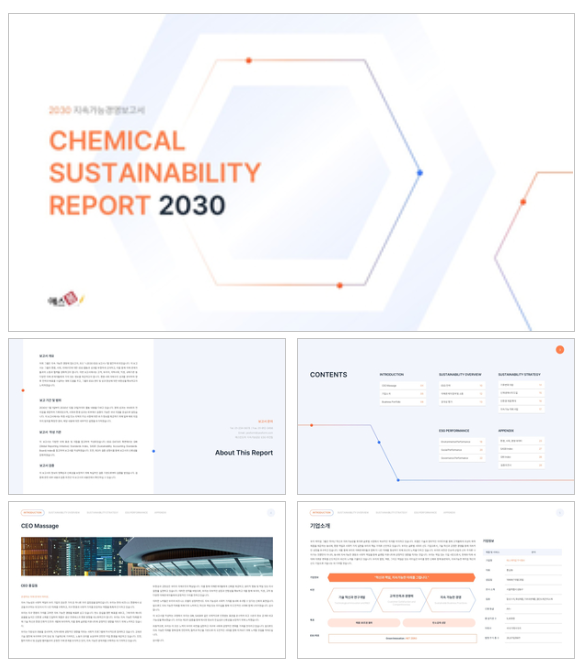Image resolution: width=581 pixels, height=665 pixels.
Task: Open the 기업소개 slide thumbnail
Action: [x=436, y=580]
